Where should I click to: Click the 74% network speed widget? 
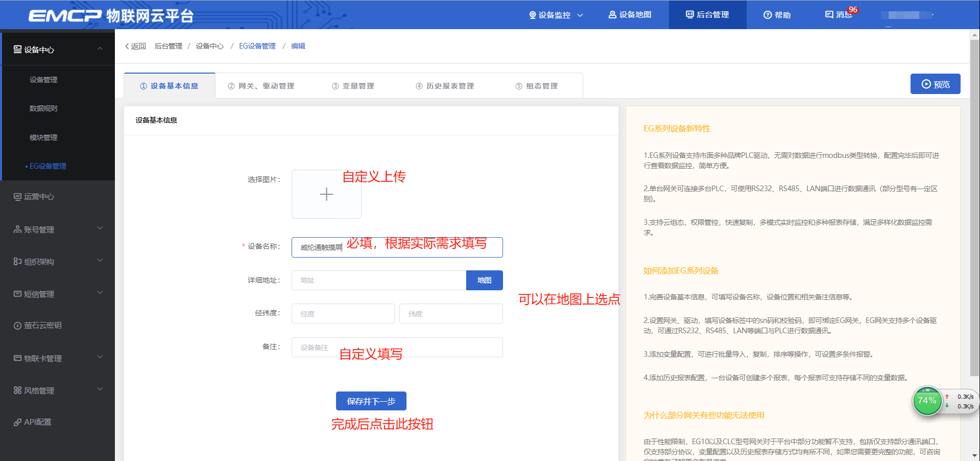(926, 401)
